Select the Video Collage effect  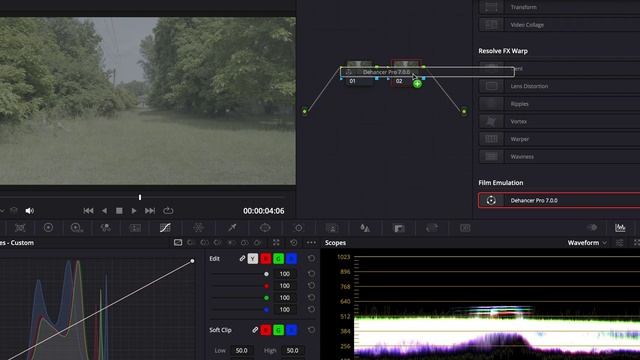559,24
